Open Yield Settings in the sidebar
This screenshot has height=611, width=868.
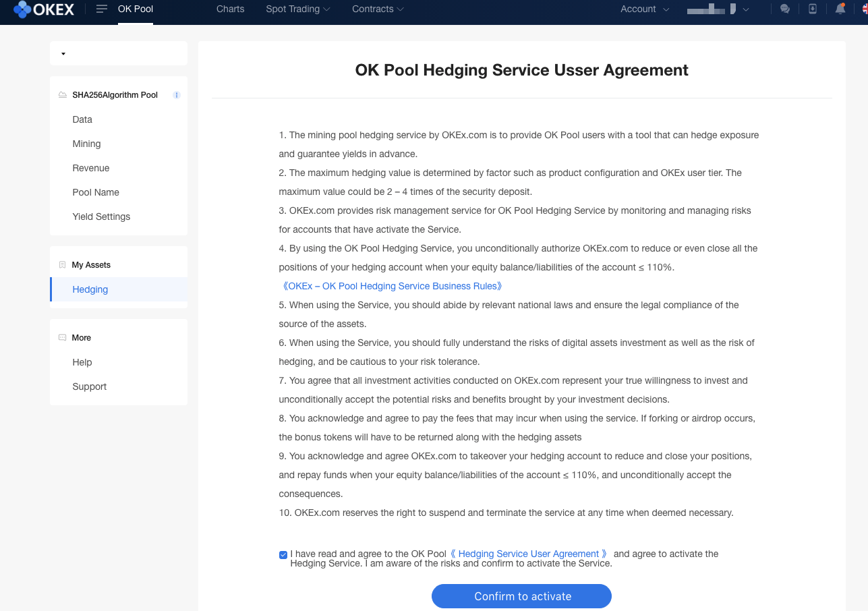point(101,216)
